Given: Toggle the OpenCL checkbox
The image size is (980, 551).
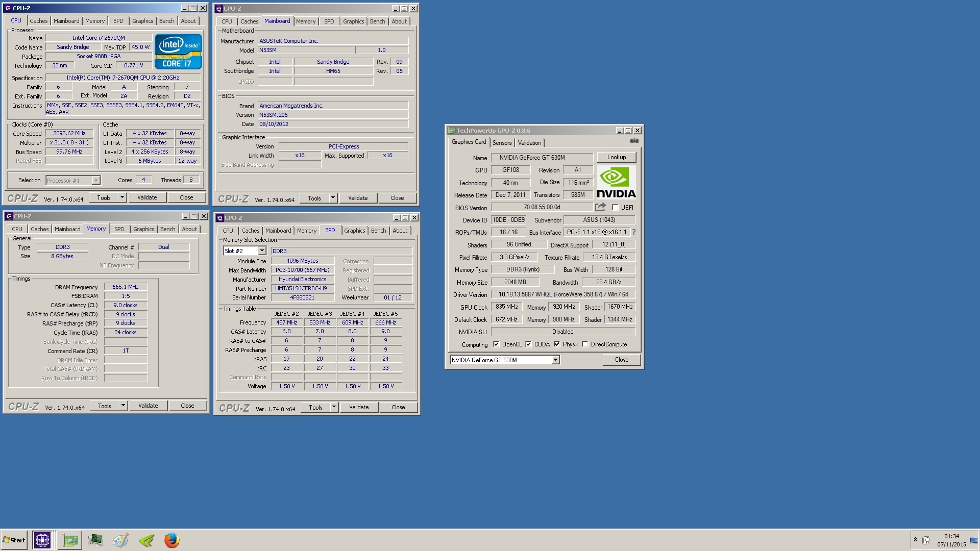Looking at the screenshot, I should (x=496, y=344).
